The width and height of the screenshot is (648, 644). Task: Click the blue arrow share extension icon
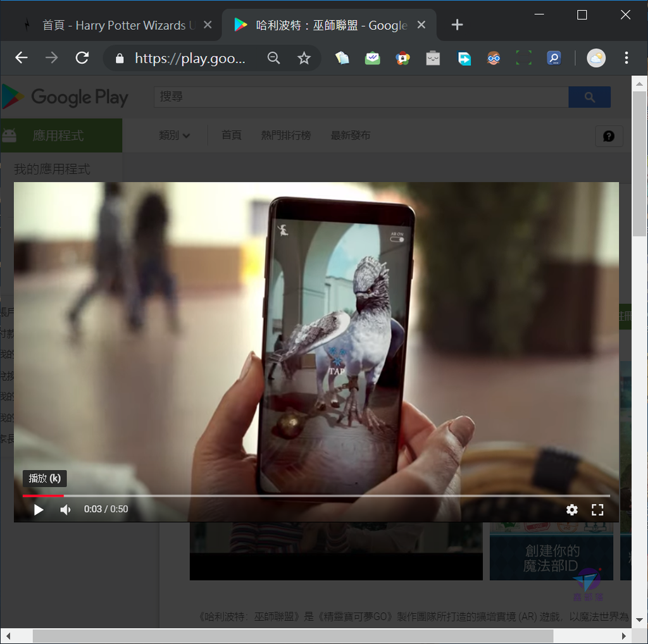[464, 58]
